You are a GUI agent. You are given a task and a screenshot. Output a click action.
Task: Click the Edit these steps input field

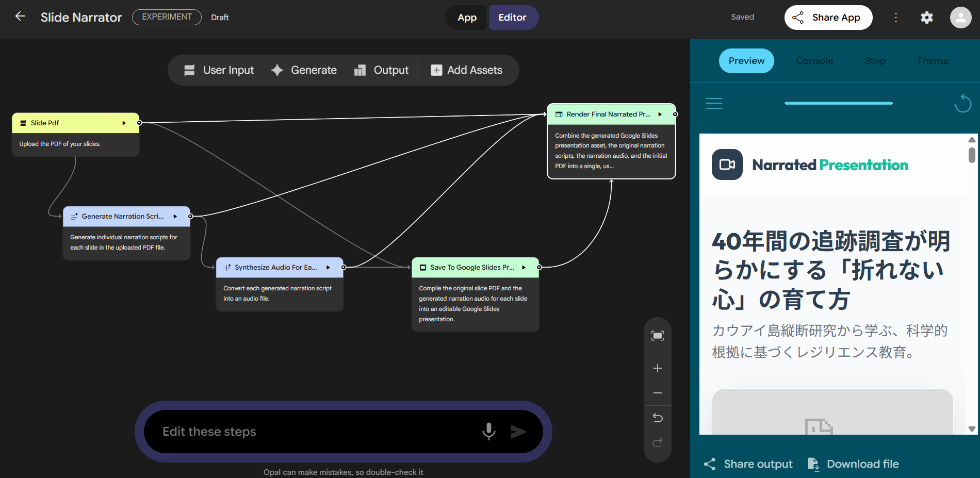tap(315, 432)
